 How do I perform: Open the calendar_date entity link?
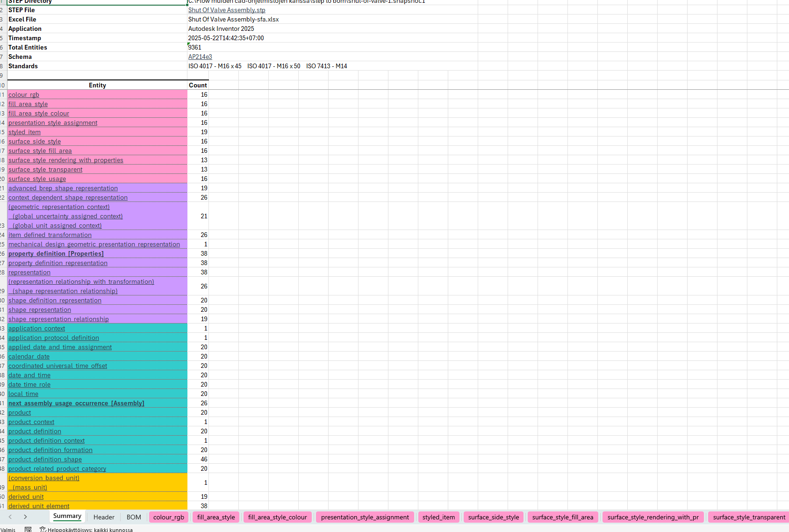(29, 356)
